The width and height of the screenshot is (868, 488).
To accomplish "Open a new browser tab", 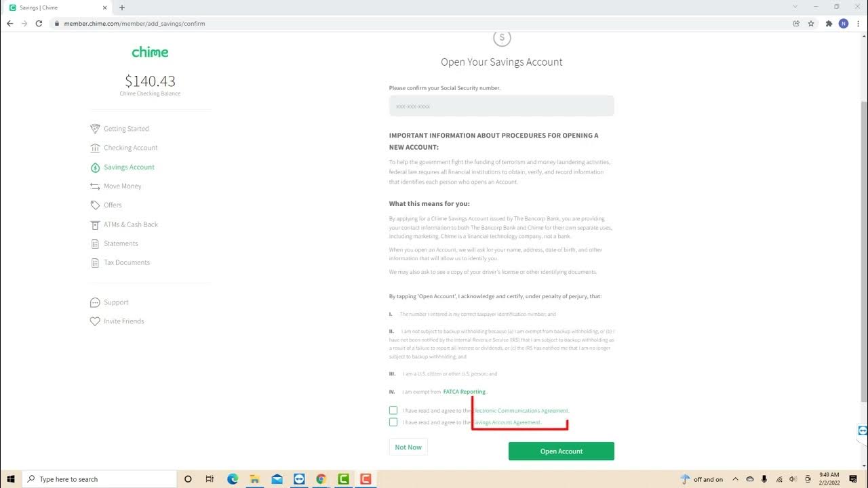I will (x=122, y=7).
